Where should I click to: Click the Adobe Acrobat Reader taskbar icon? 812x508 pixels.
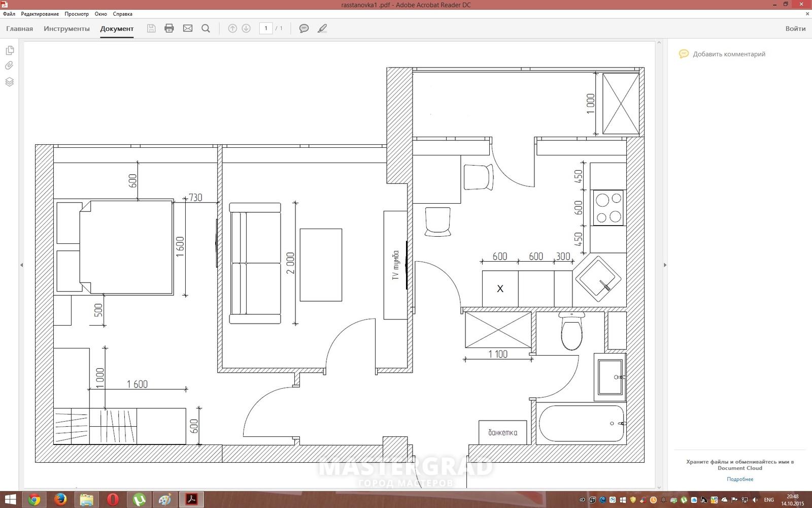191,500
